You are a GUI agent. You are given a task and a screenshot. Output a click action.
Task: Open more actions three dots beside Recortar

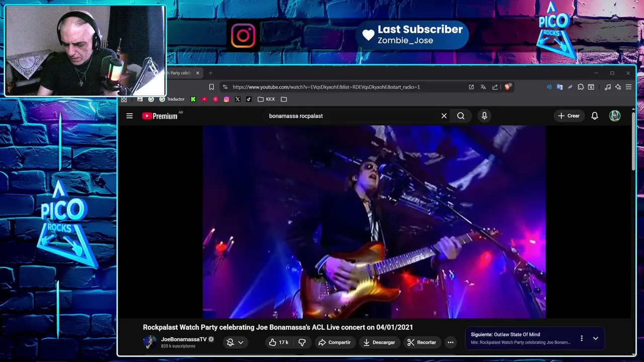click(450, 342)
